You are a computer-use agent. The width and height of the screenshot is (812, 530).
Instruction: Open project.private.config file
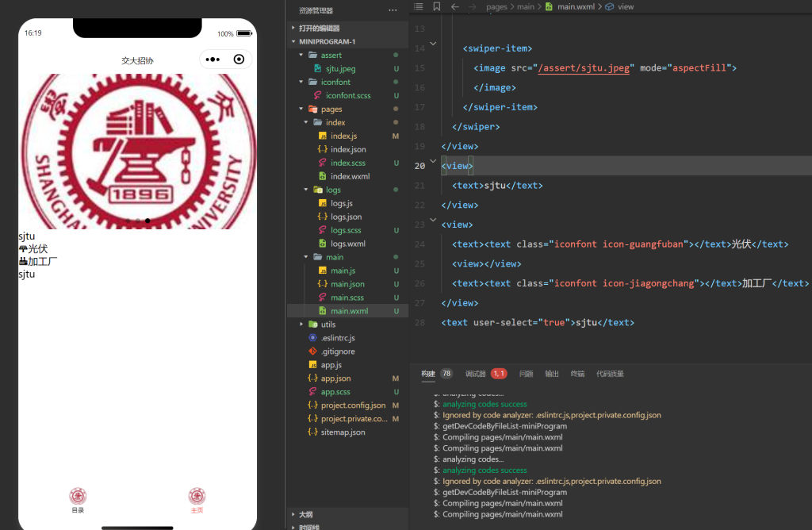tap(354, 419)
